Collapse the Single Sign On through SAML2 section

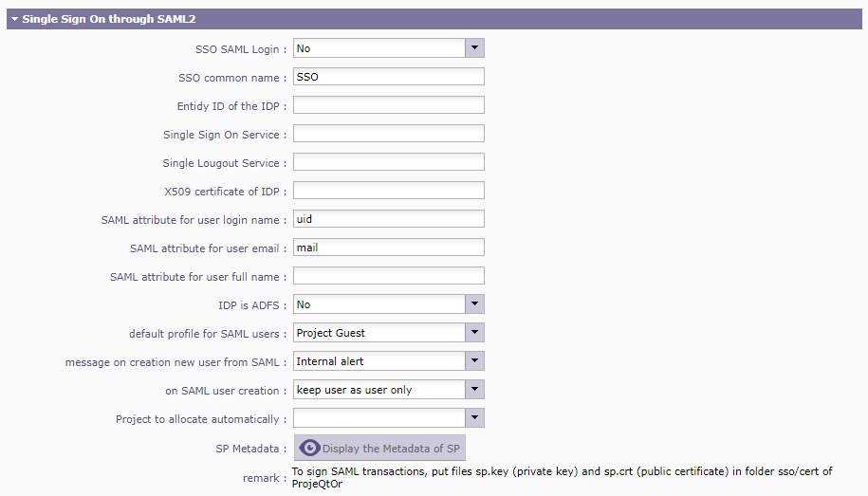[x=15, y=18]
